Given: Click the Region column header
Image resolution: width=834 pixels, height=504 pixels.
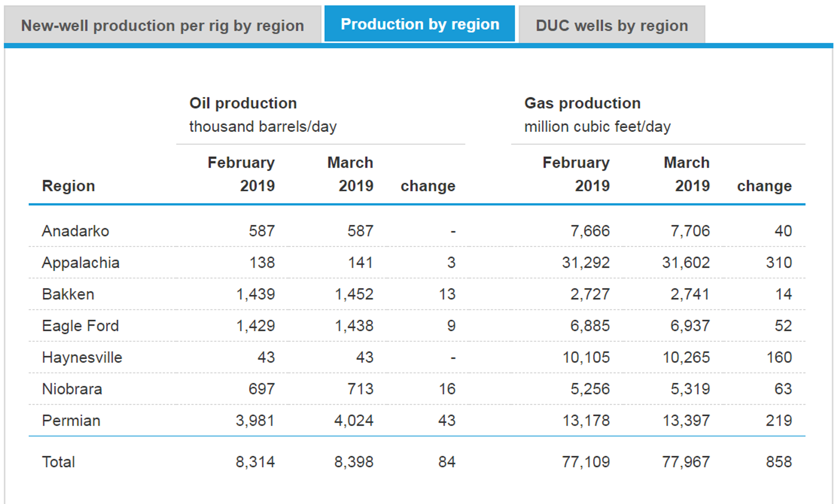Looking at the screenshot, I should 68,186.
